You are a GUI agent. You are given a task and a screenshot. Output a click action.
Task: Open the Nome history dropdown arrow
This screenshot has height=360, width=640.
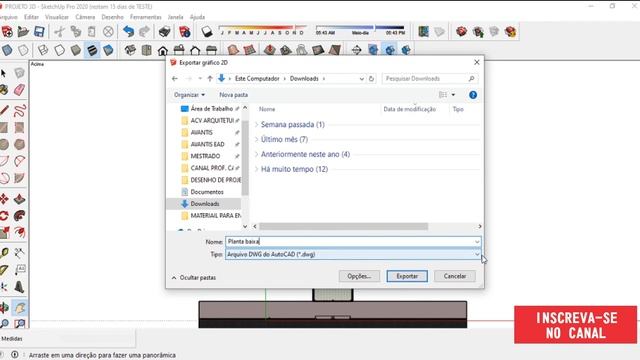pyautogui.click(x=477, y=242)
